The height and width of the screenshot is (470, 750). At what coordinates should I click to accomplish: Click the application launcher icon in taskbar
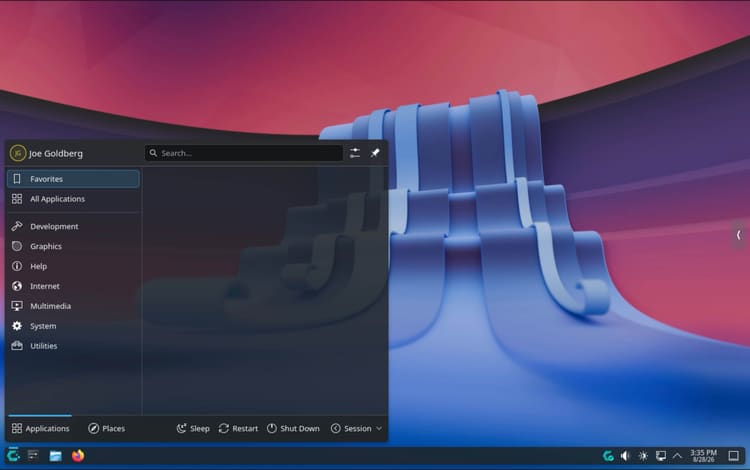(x=13, y=455)
